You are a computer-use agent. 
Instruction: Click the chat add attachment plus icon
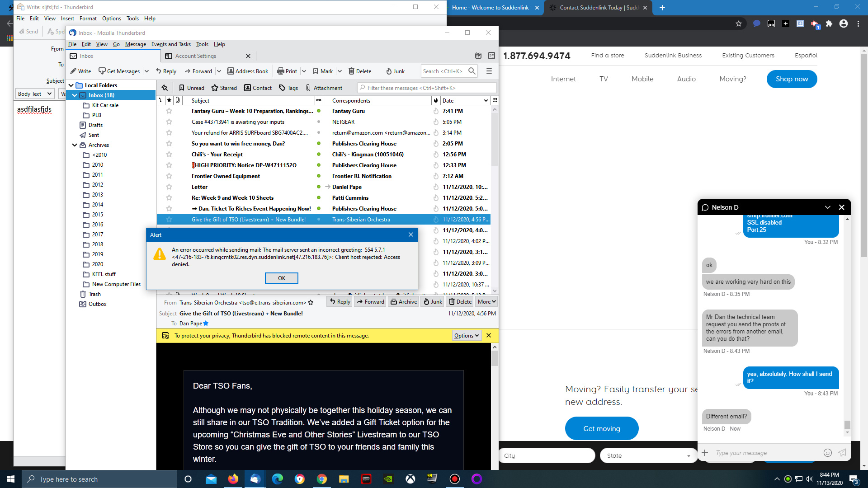tap(705, 453)
